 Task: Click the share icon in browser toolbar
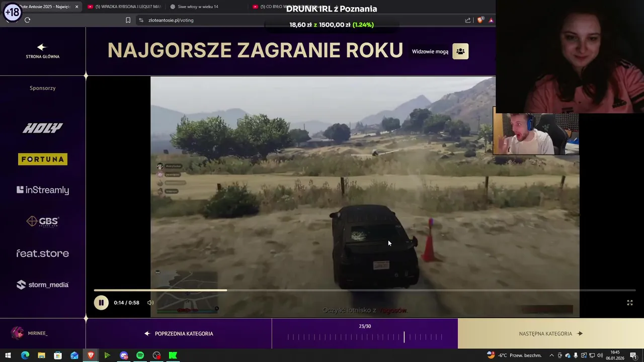click(468, 20)
